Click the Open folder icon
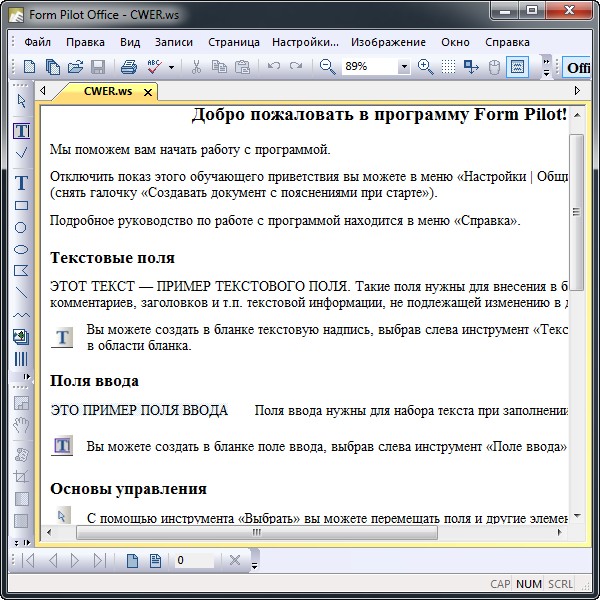The image size is (600, 600). point(75,67)
